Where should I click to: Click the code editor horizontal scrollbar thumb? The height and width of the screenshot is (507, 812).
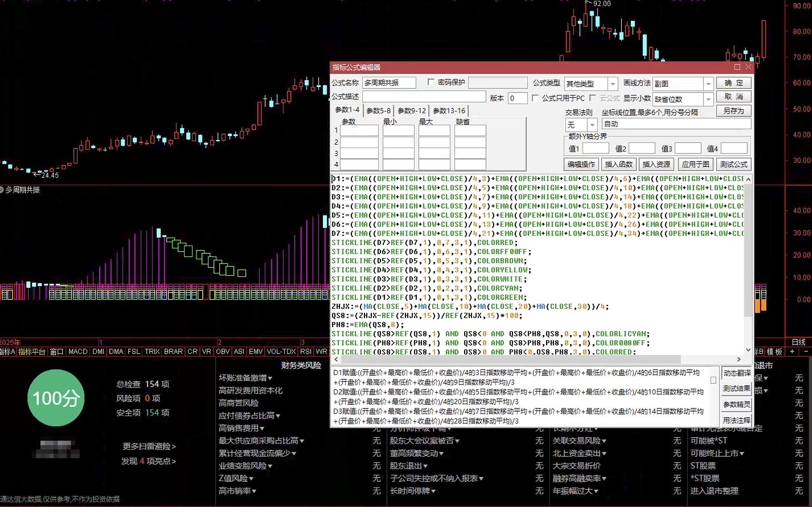511,359
